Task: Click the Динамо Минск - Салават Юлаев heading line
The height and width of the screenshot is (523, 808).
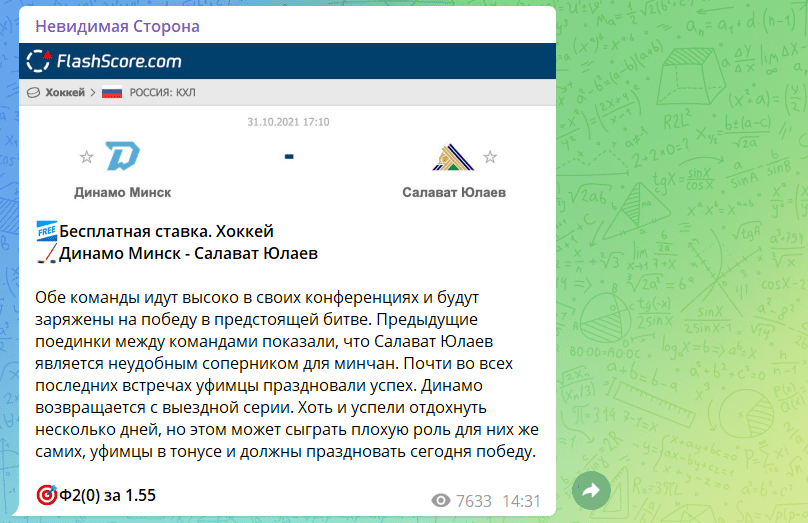Action: 188,254
